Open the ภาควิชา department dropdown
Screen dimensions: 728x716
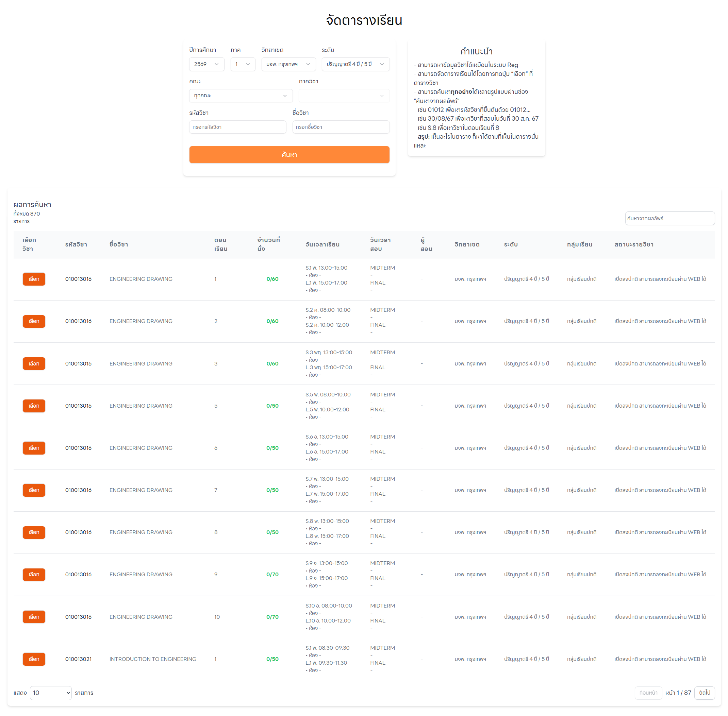(344, 96)
